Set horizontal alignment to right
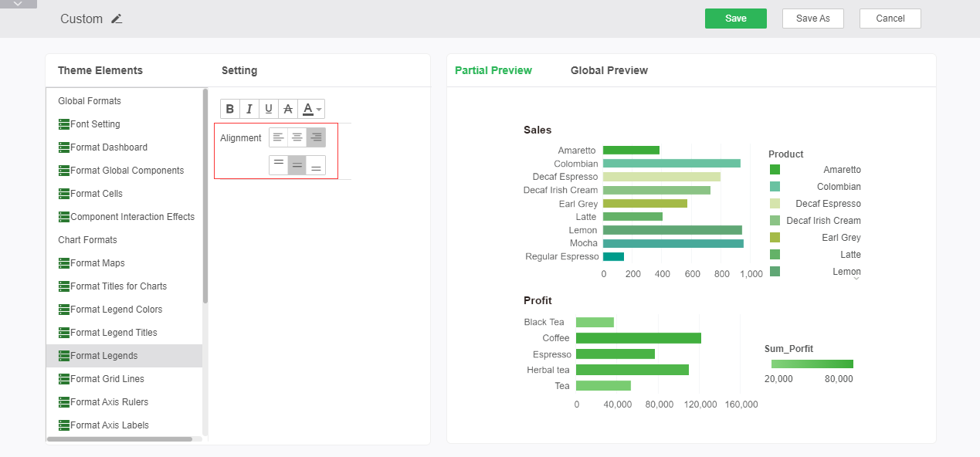The width and height of the screenshot is (980, 457). [x=316, y=137]
